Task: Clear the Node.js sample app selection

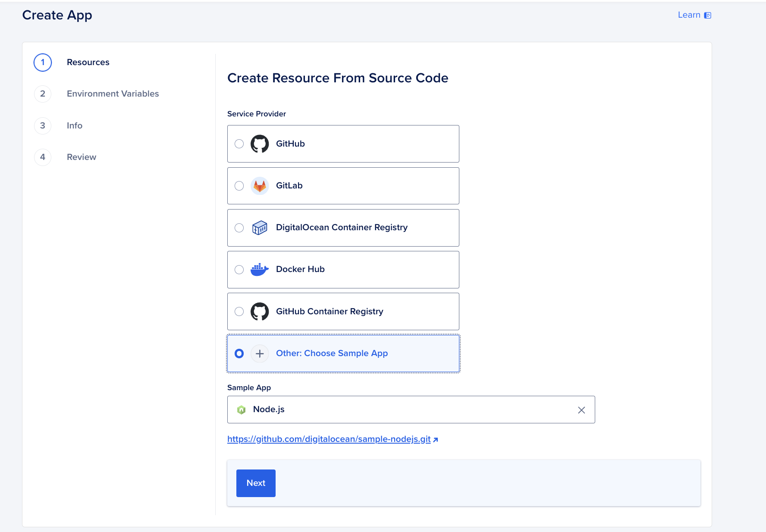Action: [581, 410]
